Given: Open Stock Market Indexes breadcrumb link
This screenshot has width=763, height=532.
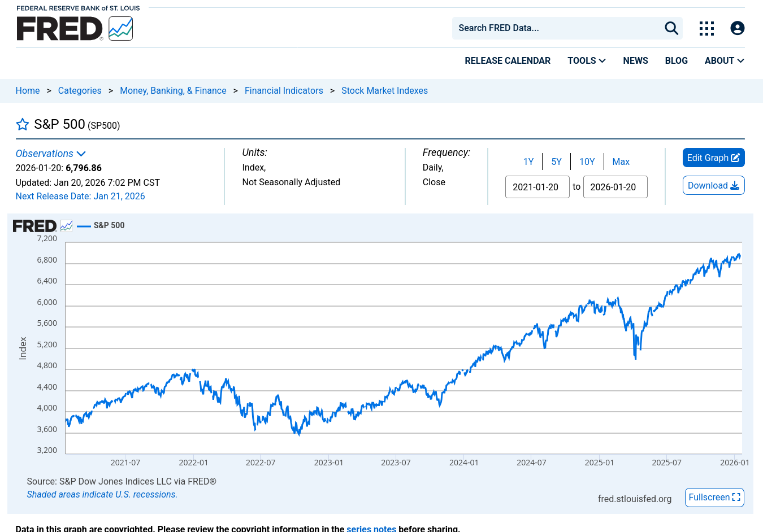Looking at the screenshot, I should click(x=384, y=91).
